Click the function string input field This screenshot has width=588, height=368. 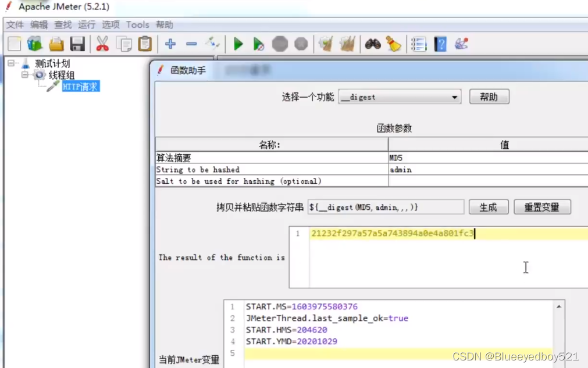386,207
